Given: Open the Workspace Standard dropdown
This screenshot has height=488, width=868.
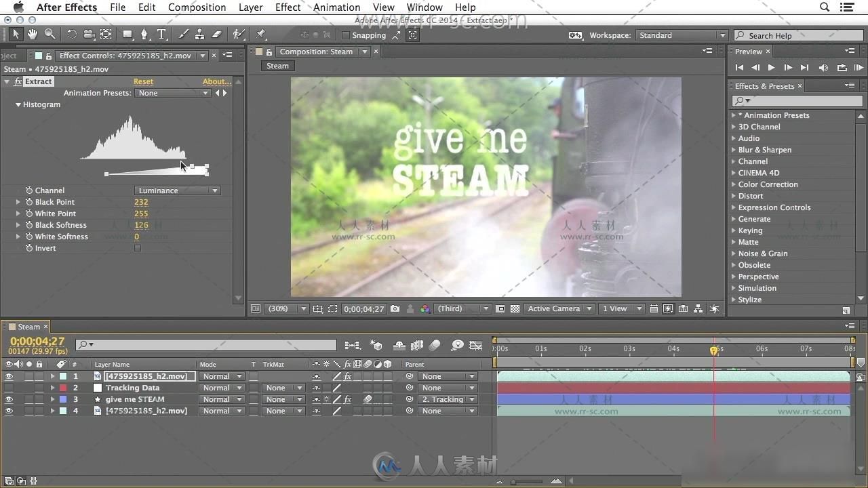Looking at the screenshot, I should [681, 35].
